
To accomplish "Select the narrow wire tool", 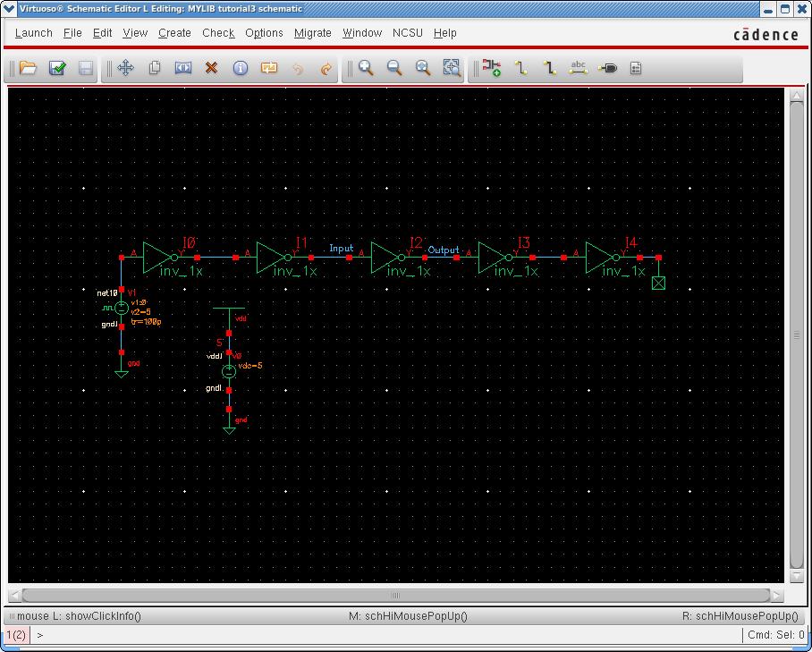I will (x=521, y=68).
